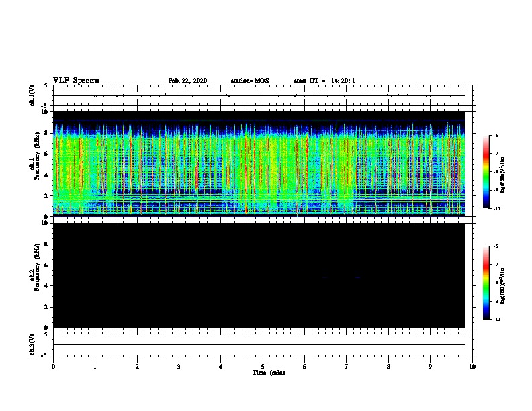The height and width of the screenshot is (411, 532).
Task: Click time axis tick label "3"
Action: [179, 367]
